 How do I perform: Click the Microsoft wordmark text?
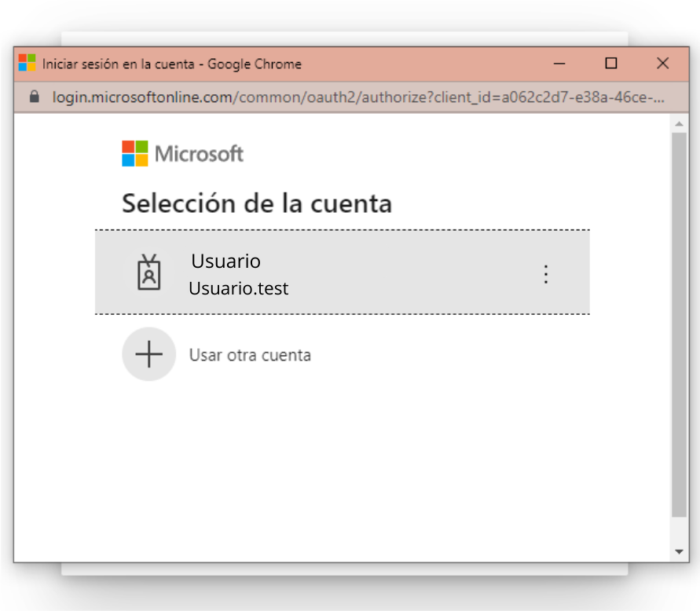pyautogui.click(x=199, y=154)
